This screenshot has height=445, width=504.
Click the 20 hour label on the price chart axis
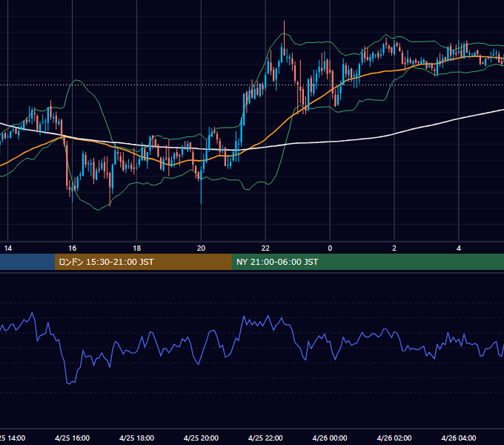click(x=201, y=248)
